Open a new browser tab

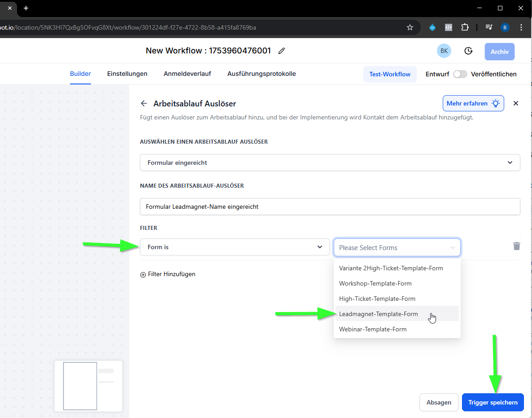(x=26, y=8)
